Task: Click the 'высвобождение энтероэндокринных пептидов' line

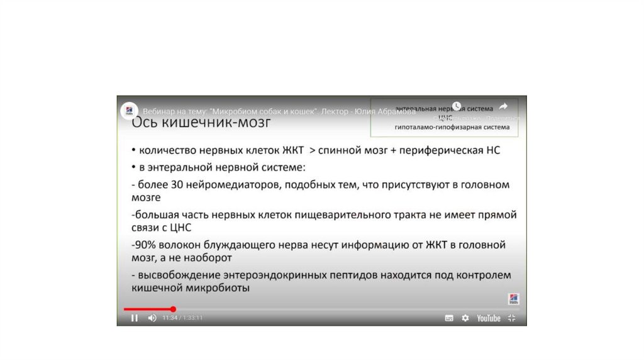Action: coord(321,281)
